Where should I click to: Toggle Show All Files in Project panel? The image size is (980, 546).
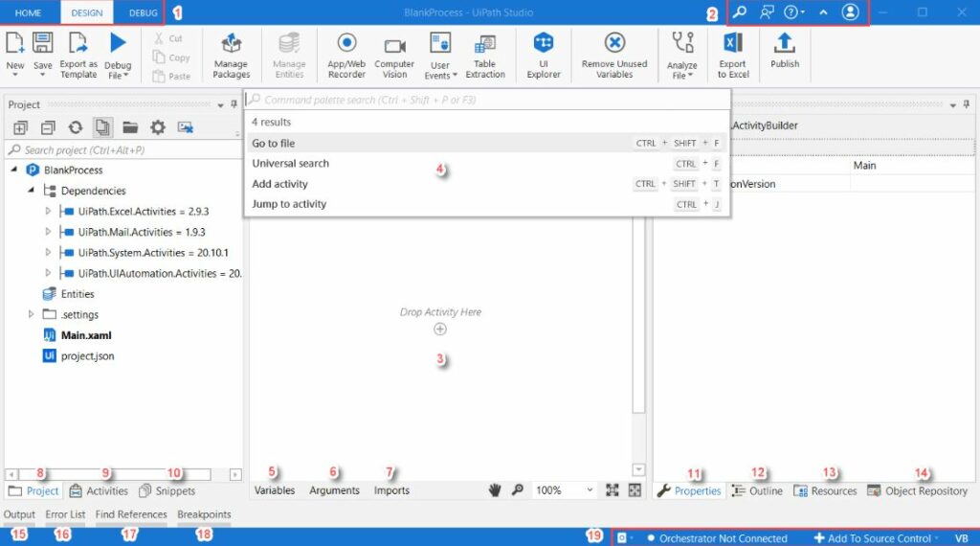pos(102,127)
